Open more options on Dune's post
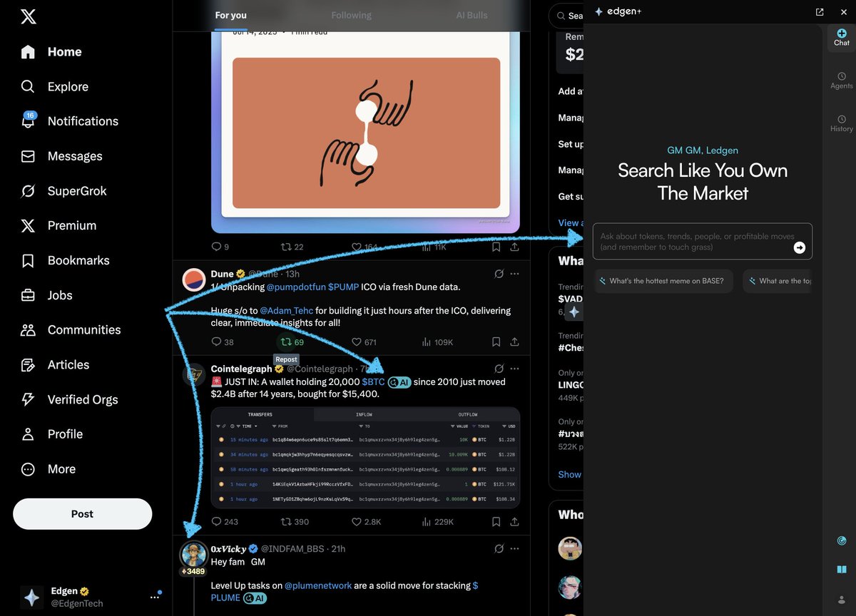Screen dimensions: 856x616 pyautogui.click(x=514, y=274)
